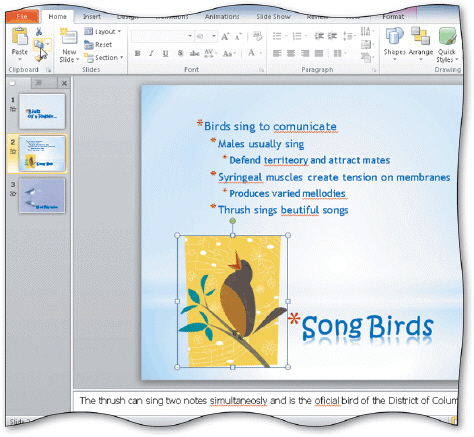Open the font size combo box
This screenshot has width=474, height=437.
tap(206, 36)
